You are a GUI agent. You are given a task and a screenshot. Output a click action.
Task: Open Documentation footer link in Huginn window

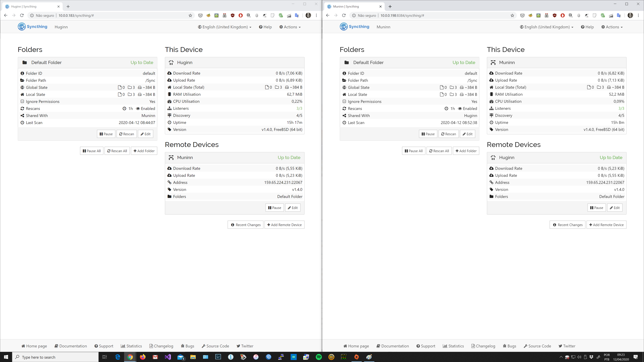click(x=71, y=346)
